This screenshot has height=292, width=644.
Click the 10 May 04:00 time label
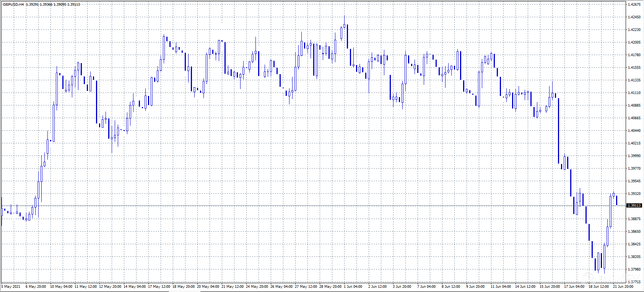(x=61, y=287)
